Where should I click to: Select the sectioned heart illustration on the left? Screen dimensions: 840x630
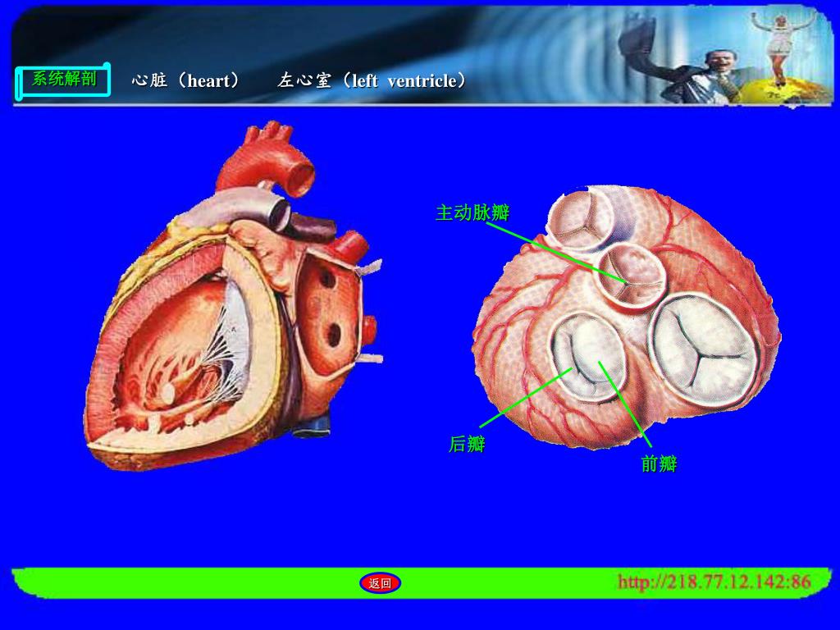(x=234, y=296)
